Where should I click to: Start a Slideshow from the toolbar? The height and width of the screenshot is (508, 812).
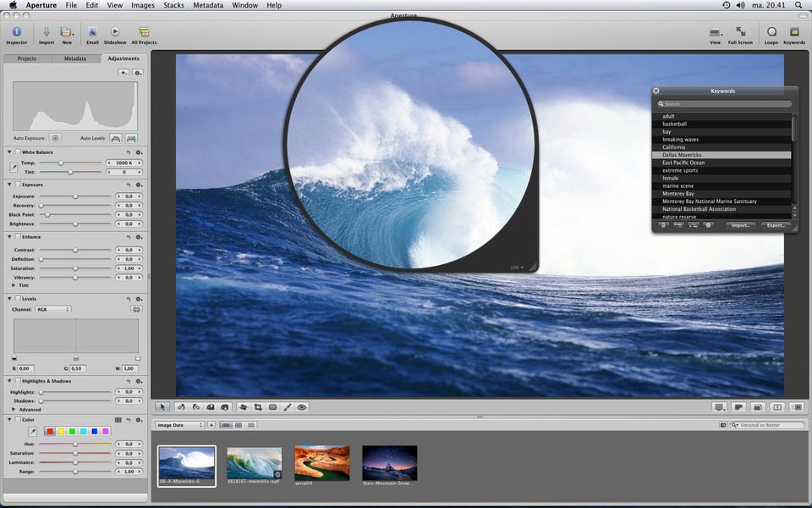tap(115, 32)
